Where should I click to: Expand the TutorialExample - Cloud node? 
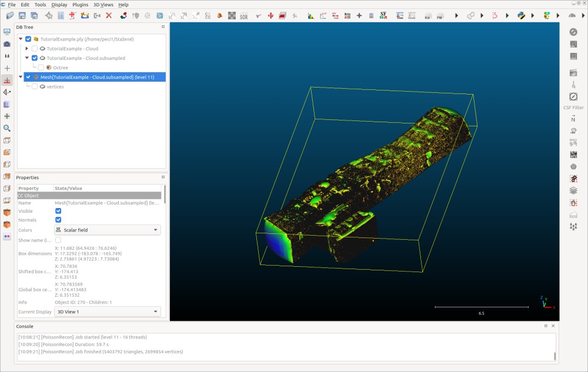click(x=27, y=49)
